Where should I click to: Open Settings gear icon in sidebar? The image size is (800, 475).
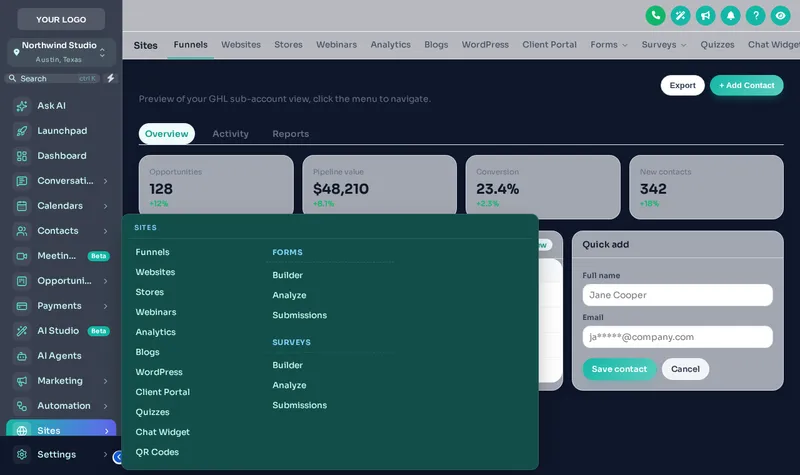coord(22,454)
